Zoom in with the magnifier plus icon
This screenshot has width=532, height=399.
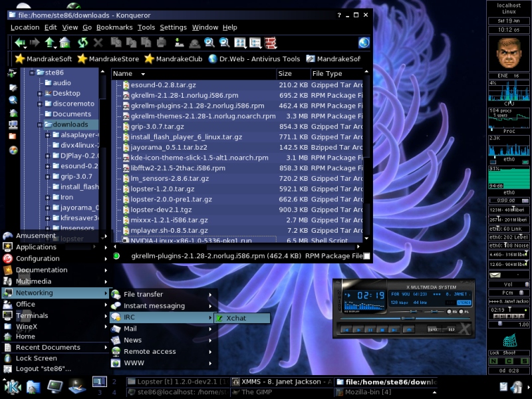click(x=209, y=43)
